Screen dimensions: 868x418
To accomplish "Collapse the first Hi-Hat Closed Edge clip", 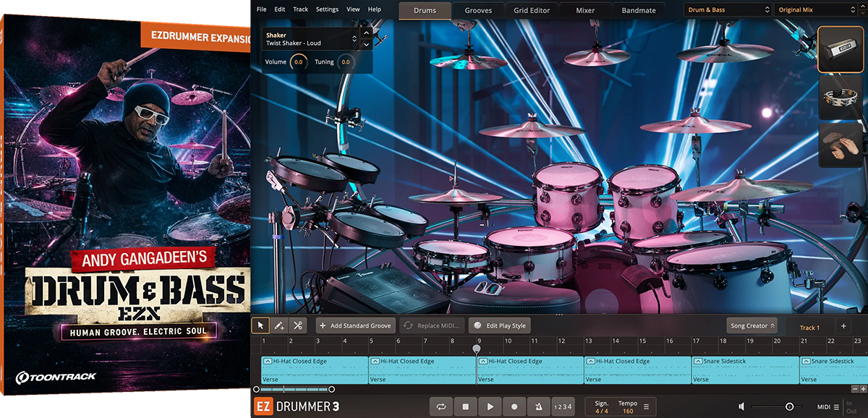I will click(267, 361).
